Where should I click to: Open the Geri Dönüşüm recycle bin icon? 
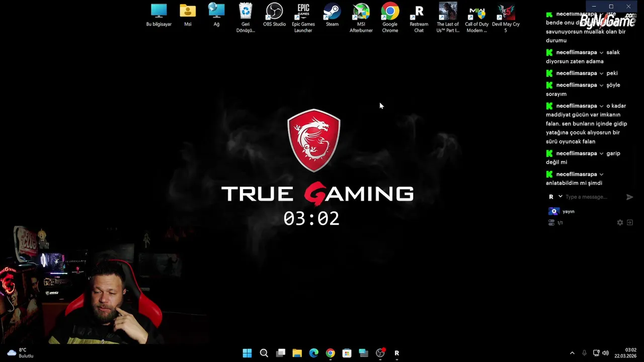pos(246,18)
